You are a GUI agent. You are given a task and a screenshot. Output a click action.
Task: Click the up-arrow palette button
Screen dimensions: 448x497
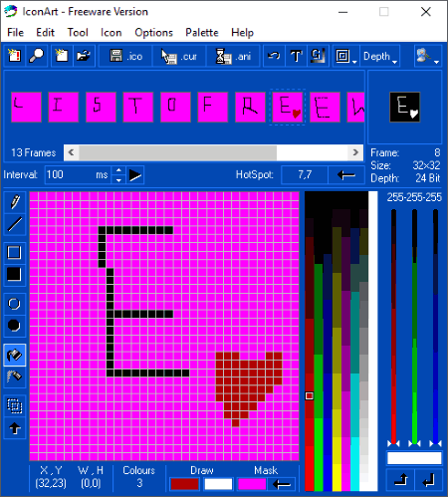click(400, 479)
